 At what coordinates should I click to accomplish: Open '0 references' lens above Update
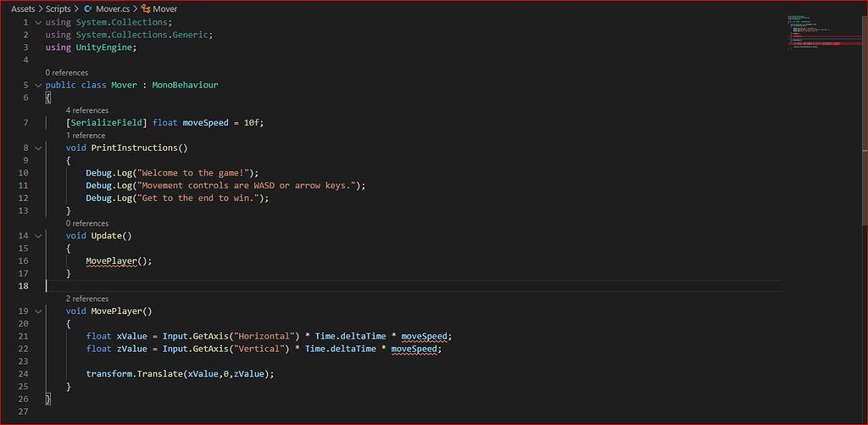coord(87,223)
